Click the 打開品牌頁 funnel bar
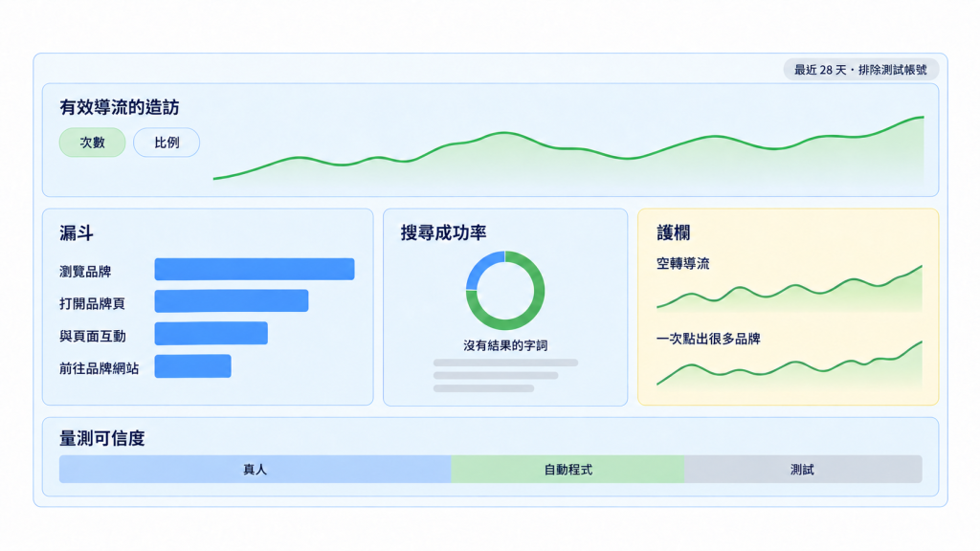This screenshot has width=980, height=551. pos(232,301)
